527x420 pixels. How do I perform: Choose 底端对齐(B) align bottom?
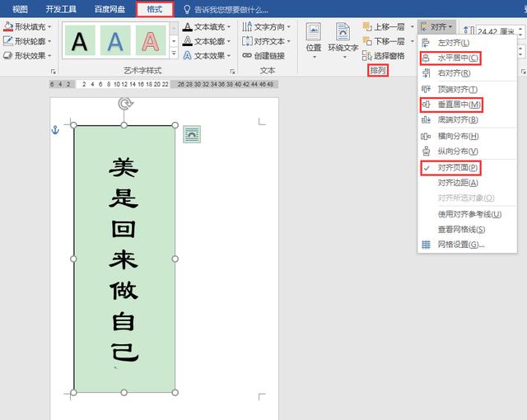[467, 119]
